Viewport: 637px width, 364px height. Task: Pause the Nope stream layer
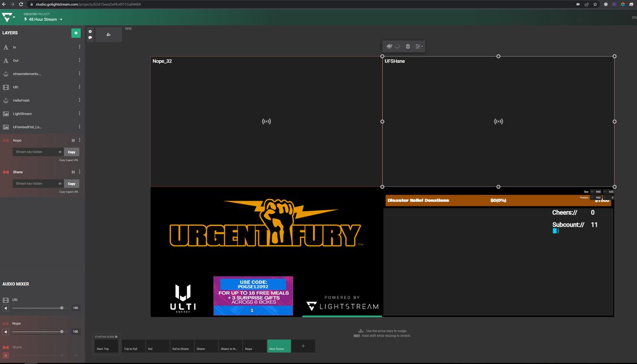[73, 140]
